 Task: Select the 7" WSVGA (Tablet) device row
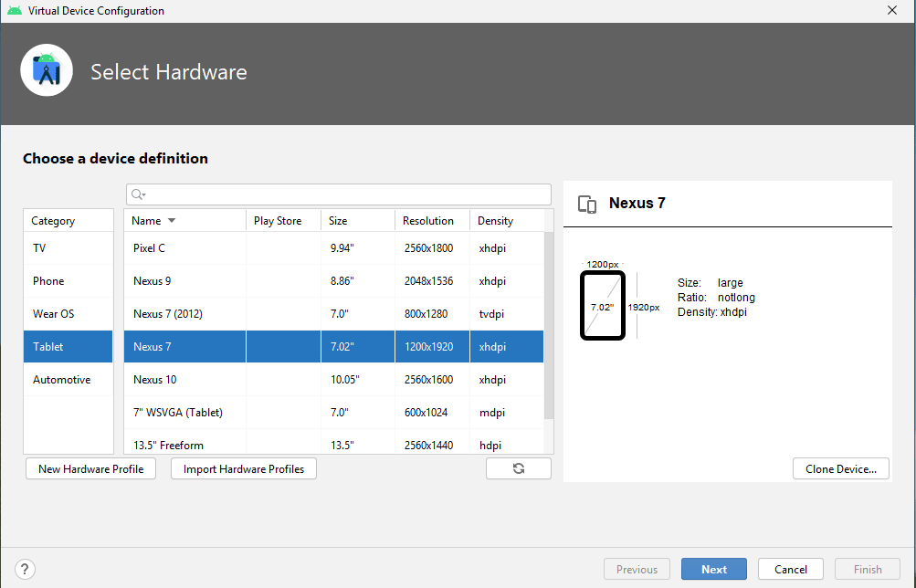coord(333,413)
